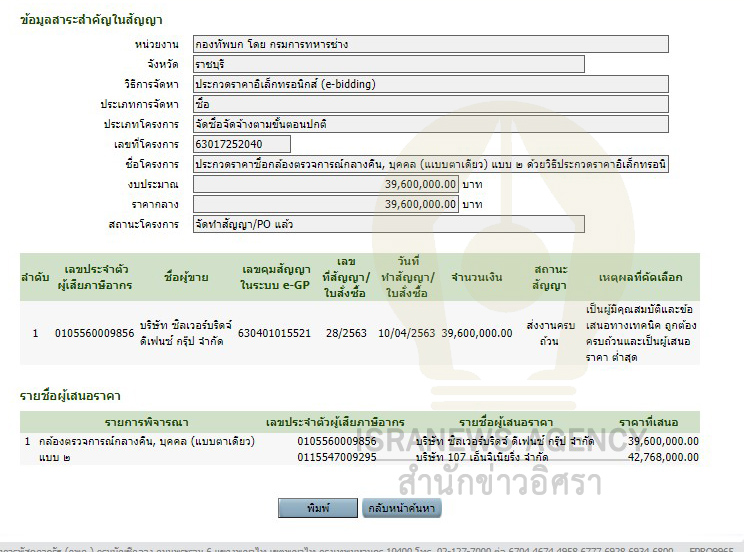Viewport: 744px width, 552px height.
Task: Click the ชื่อผู้ขาย column header
Action: (186, 277)
